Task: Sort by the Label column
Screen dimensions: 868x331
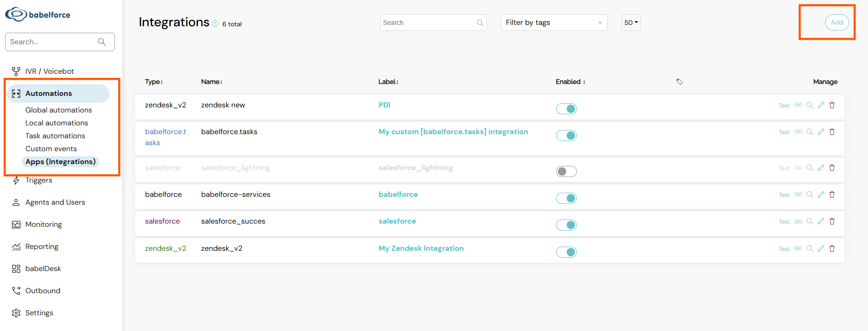Action: pyautogui.click(x=388, y=82)
